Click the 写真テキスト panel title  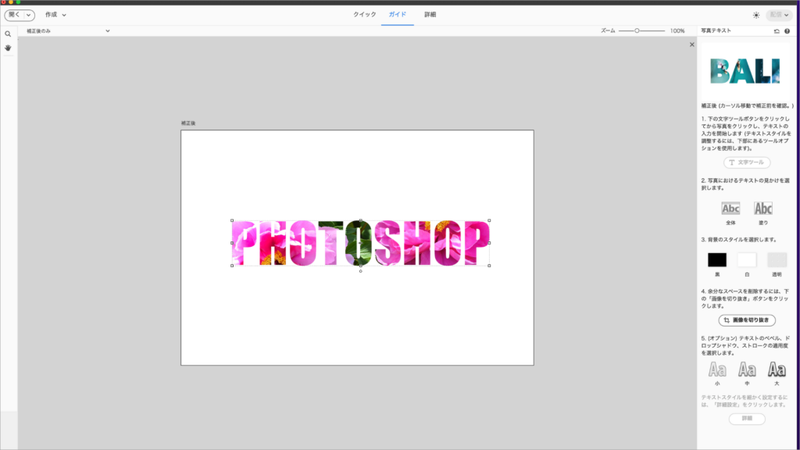click(716, 31)
